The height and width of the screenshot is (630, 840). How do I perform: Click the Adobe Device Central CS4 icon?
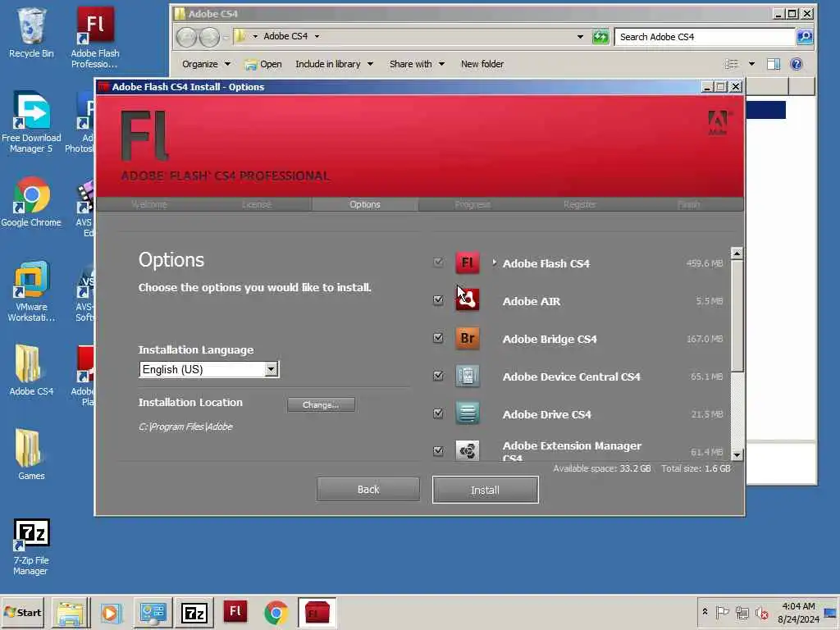[x=467, y=376]
